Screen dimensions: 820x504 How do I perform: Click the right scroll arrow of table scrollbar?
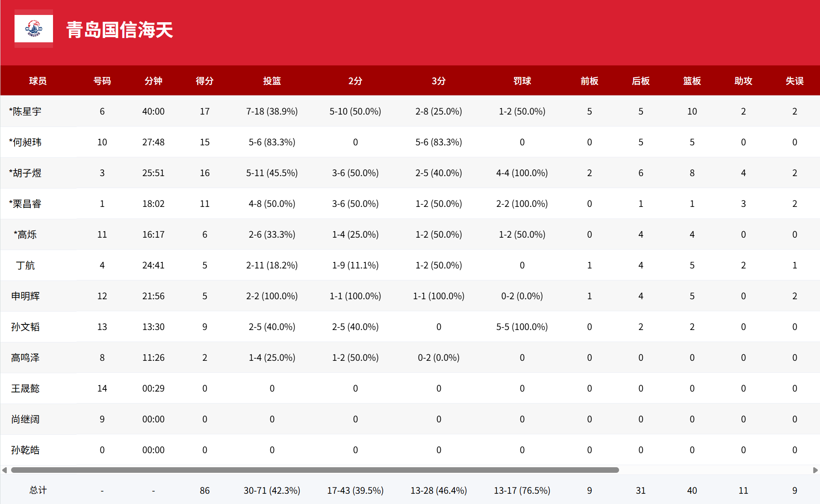(x=815, y=470)
